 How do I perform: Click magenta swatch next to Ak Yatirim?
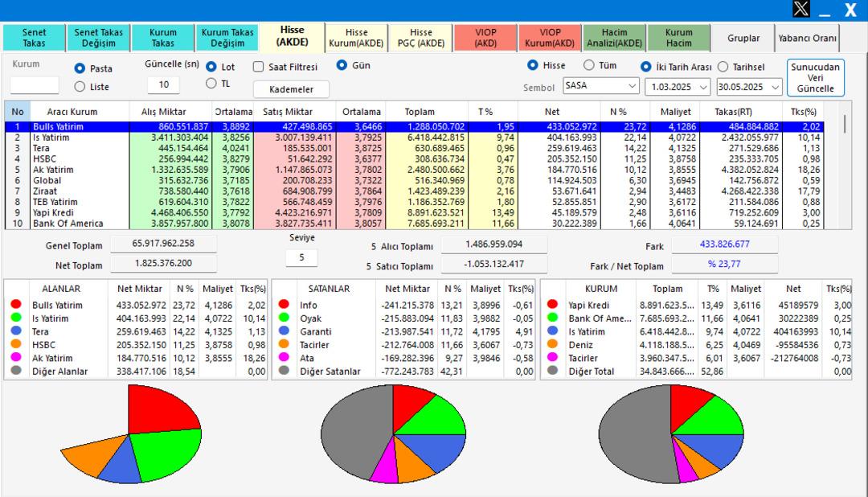coord(16,357)
